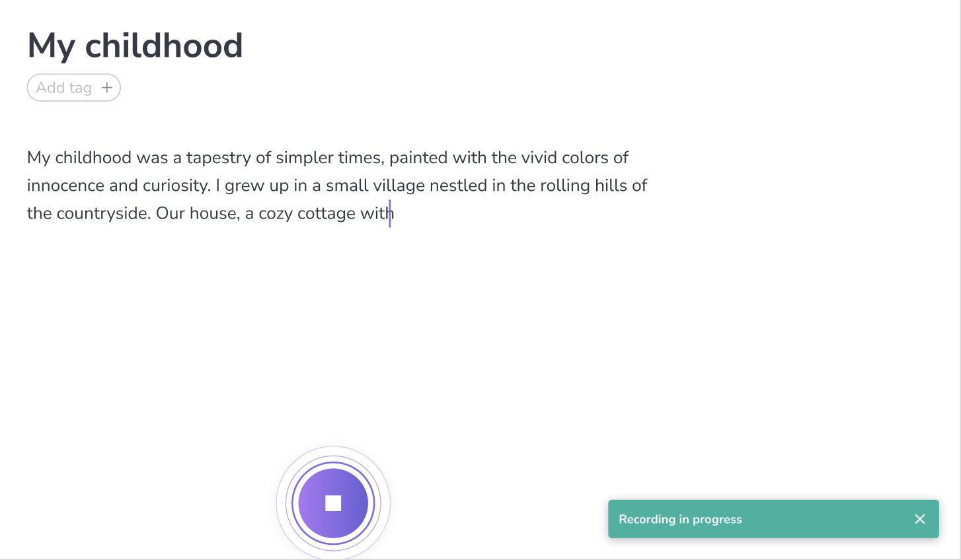Click the word "house" in the last line

coord(213,213)
